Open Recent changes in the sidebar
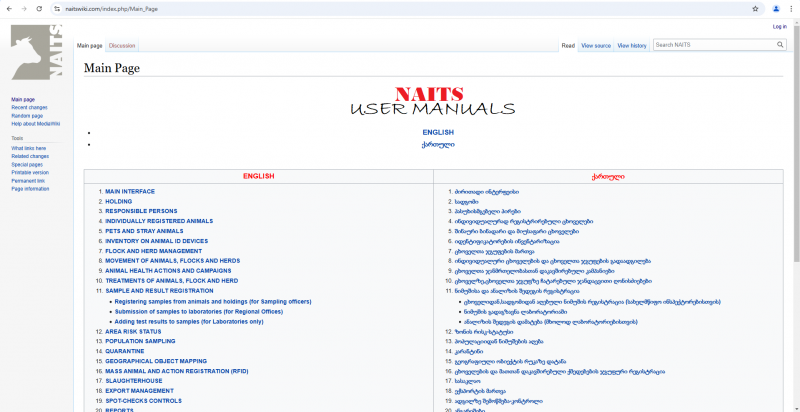This screenshot has height=412, width=800. [29, 108]
